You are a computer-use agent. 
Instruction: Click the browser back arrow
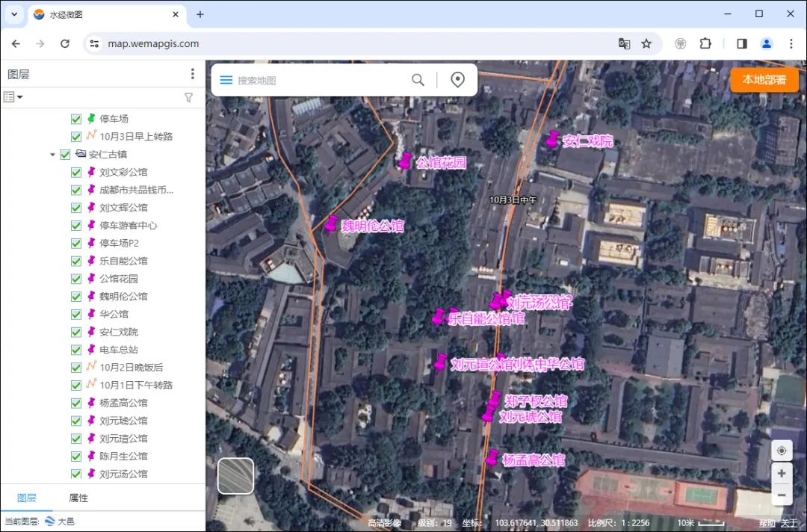point(16,44)
